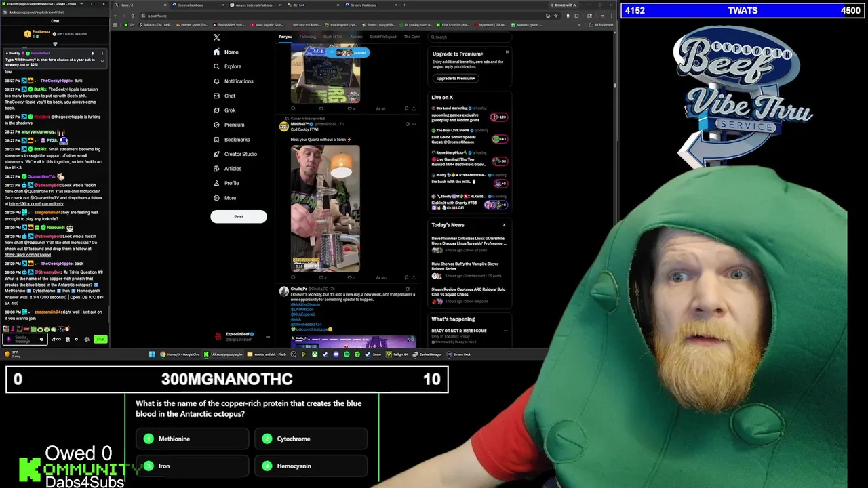
Task: Open Explore in the X sidebar
Action: 228,66
